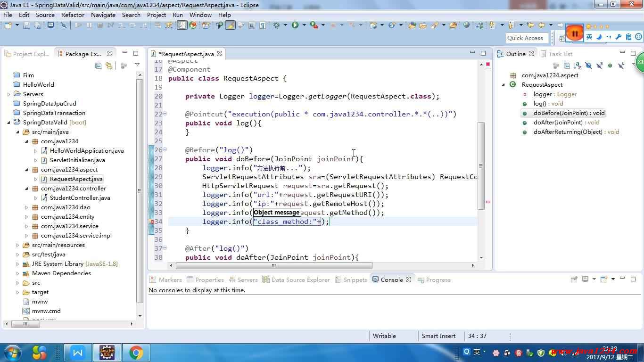644x362 pixels.
Task: Open Word from Windows taskbar
Action: click(77, 353)
